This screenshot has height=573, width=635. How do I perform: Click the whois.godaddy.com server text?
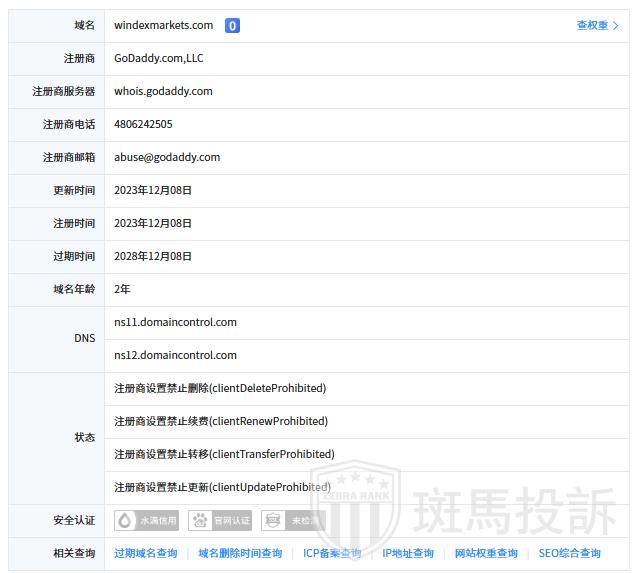pos(163,91)
